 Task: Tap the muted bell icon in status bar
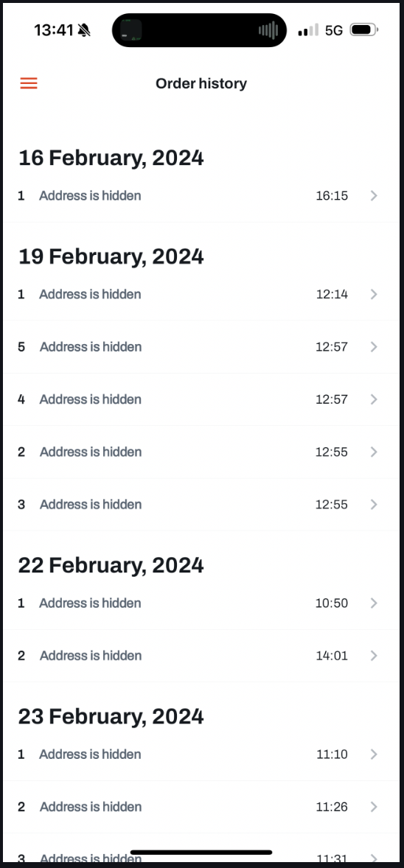pos(84,30)
